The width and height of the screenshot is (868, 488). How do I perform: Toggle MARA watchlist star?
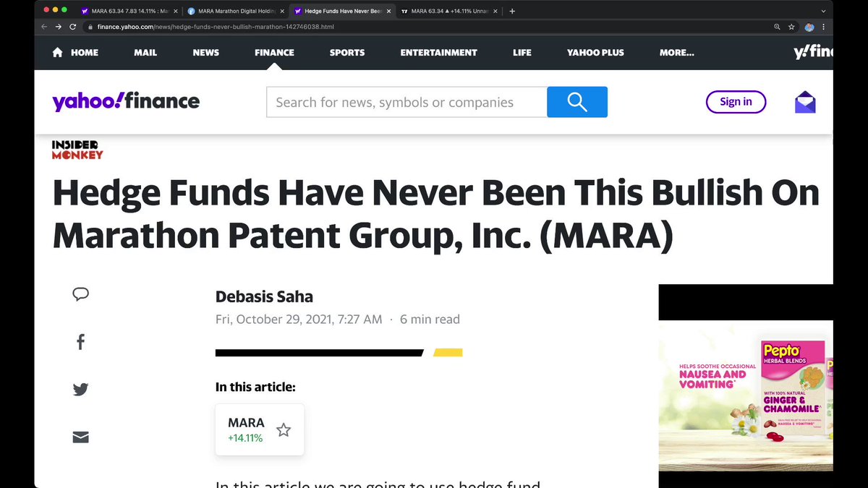pos(284,430)
